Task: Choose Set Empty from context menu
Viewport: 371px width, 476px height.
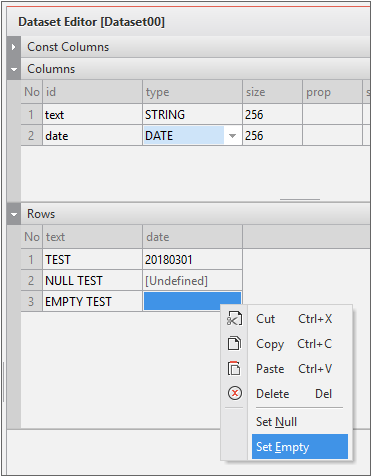Action: point(300,447)
